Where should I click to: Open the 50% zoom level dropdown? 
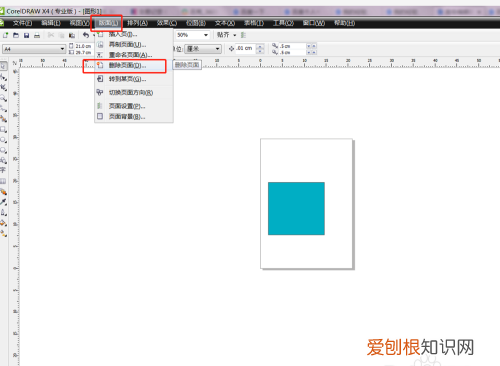click(x=206, y=35)
